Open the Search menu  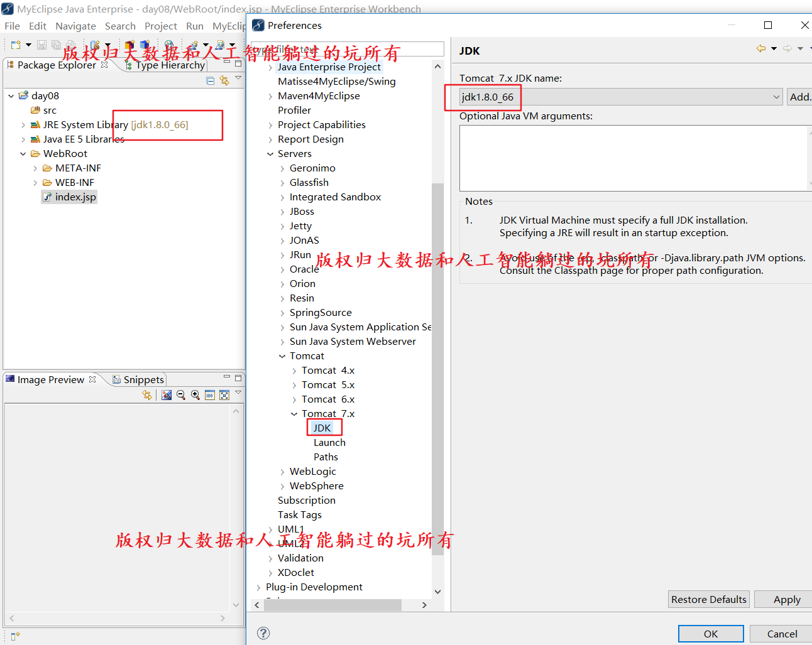point(120,26)
